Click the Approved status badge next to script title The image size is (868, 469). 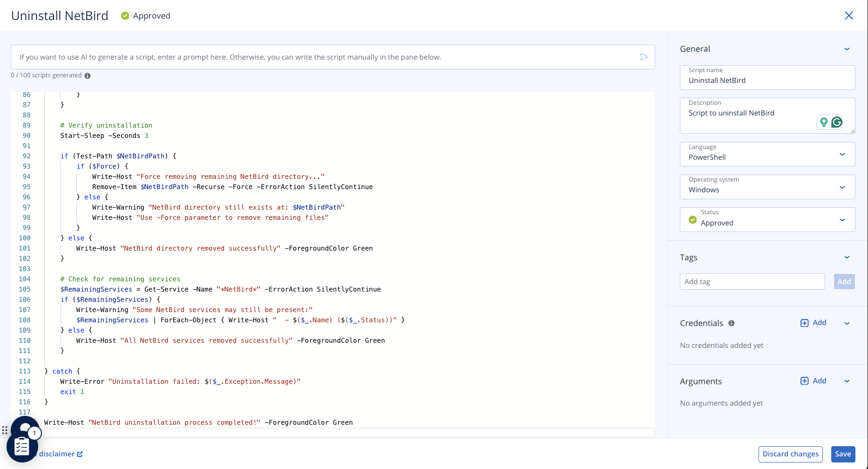coord(145,15)
